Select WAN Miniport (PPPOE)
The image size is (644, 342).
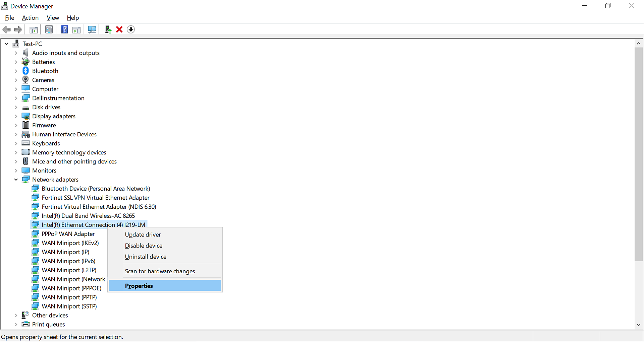tap(71, 288)
